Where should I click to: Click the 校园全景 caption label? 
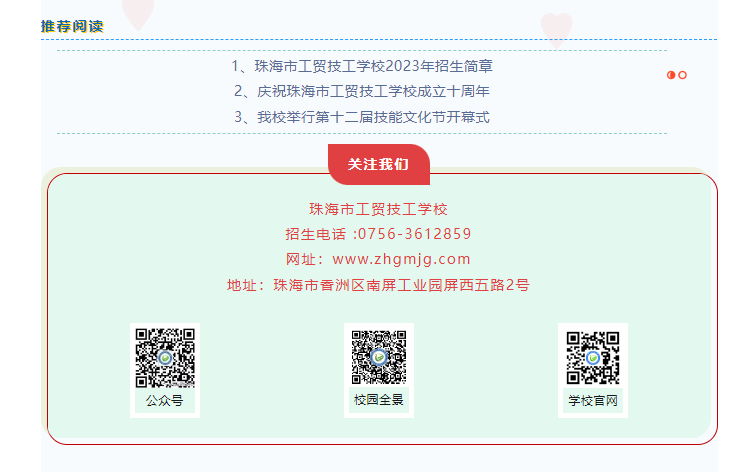tap(379, 399)
